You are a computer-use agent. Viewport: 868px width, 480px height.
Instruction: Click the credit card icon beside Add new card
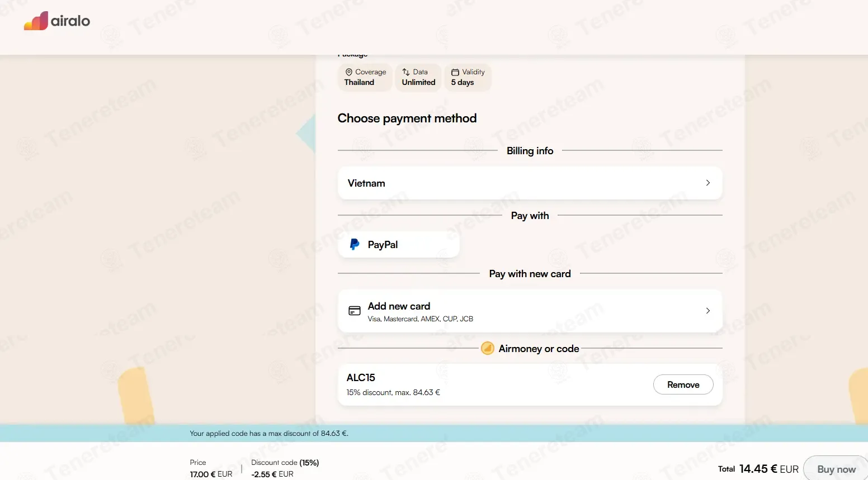tap(355, 311)
